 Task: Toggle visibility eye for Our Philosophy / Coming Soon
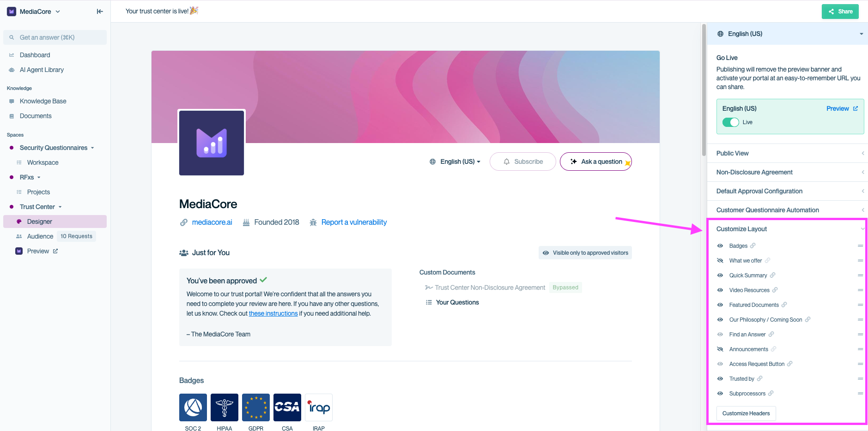click(x=720, y=320)
